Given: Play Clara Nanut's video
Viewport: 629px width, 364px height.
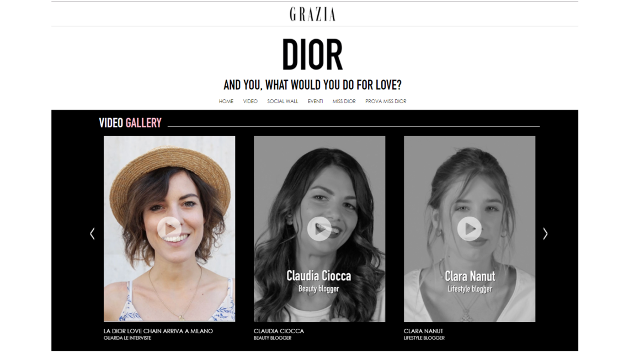Looking at the screenshot, I should click(470, 228).
